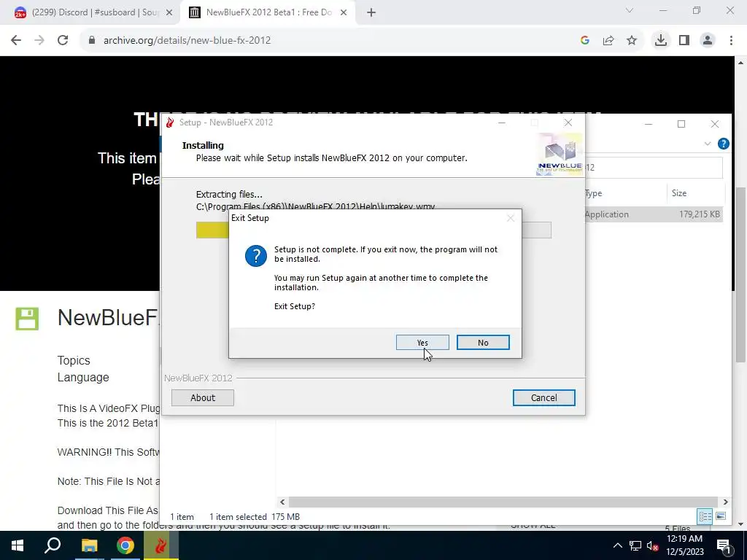Screen dimensions: 747x560
Task: Toggle Chrome side panel
Action: point(684,41)
